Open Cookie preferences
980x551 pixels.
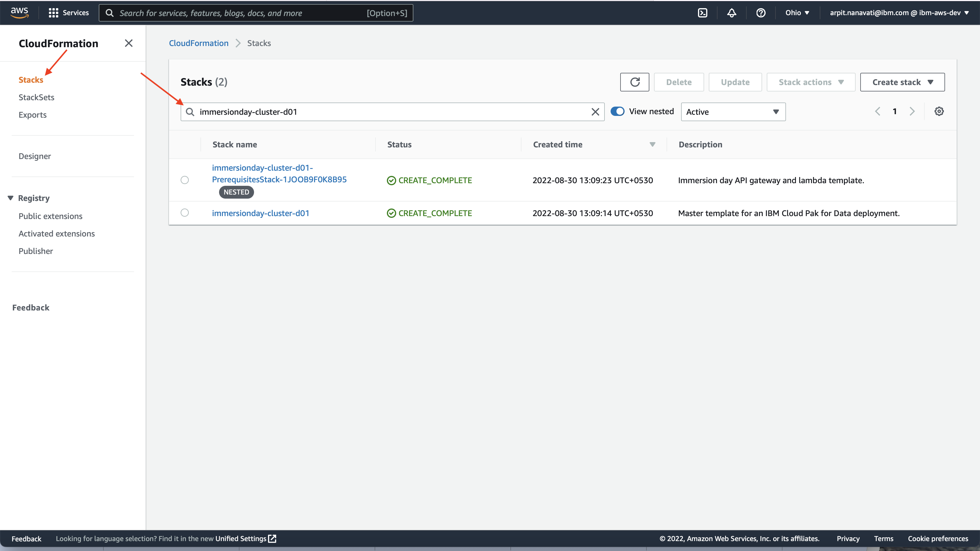coord(938,538)
